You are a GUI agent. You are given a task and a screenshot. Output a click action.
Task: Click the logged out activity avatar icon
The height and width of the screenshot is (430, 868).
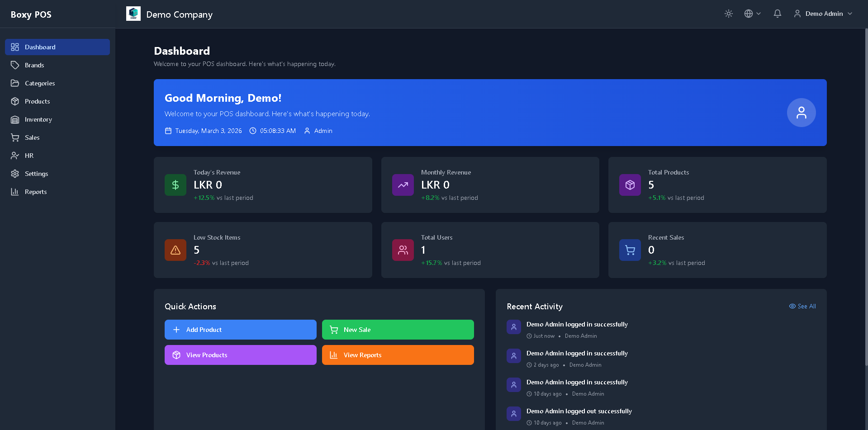[x=514, y=414]
